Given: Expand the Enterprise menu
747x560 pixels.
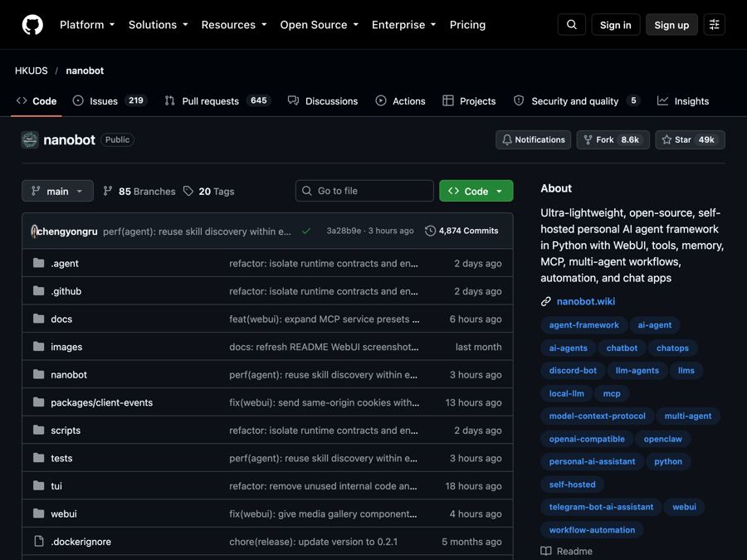Looking at the screenshot, I should click(x=404, y=25).
